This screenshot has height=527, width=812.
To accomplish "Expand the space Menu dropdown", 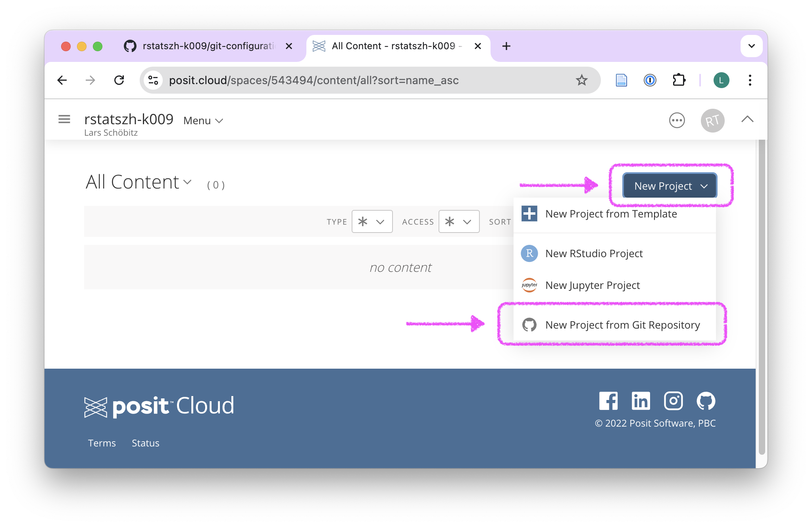I will coord(203,121).
